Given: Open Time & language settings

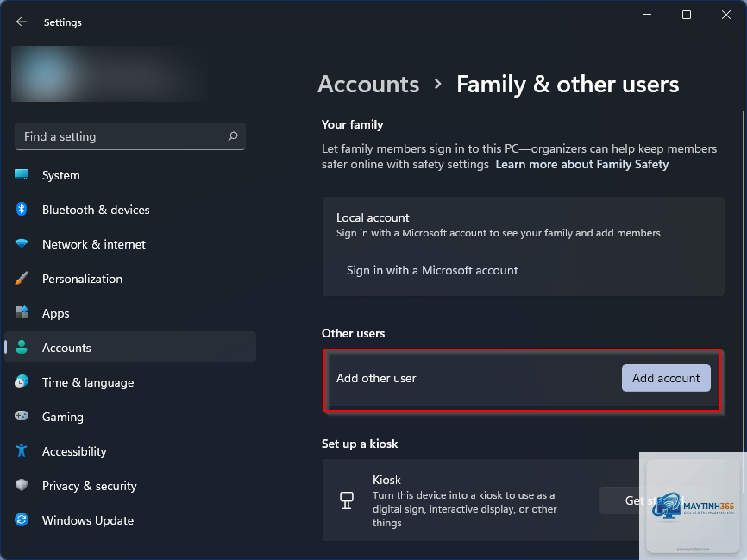Looking at the screenshot, I should click(x=130, y=382).
